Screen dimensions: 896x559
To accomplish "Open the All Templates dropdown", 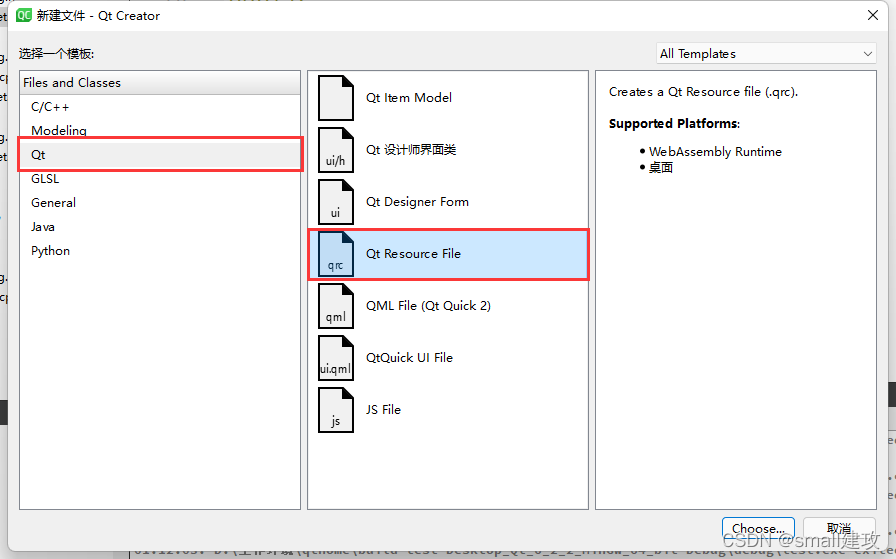I will 766,54.
